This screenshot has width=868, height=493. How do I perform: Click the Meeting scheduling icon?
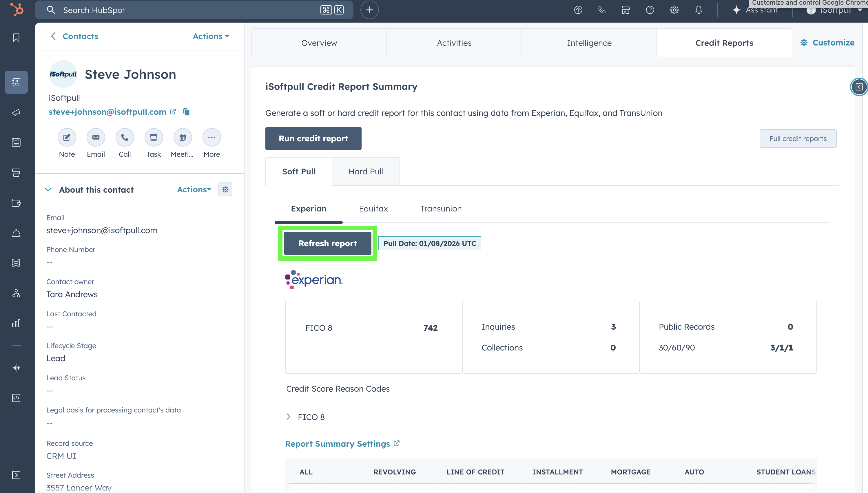pyautogui.click(x=183, y=138)
